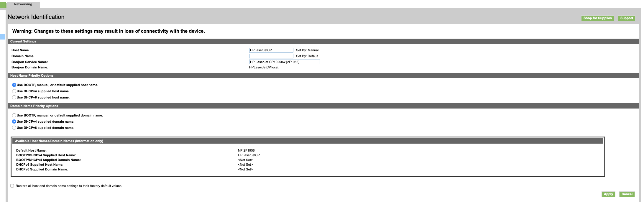This screenshot has height=202, width=644.
Task: Open the Networking tab
Action: 23,4
